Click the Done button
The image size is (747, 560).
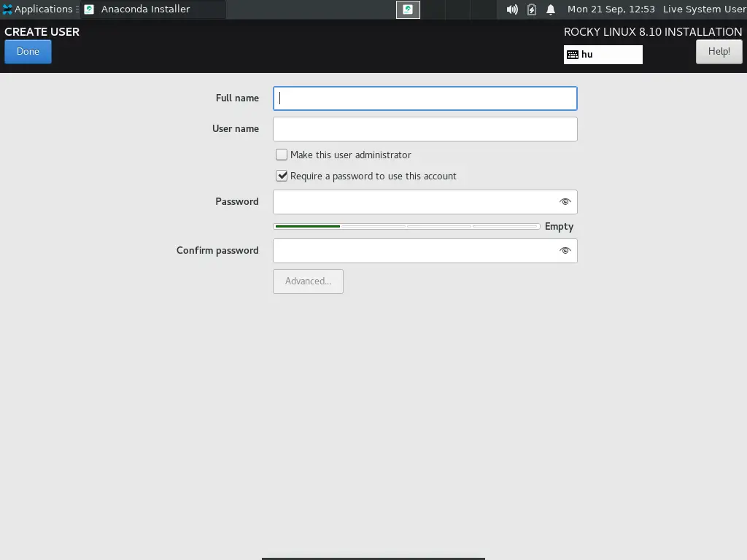[28, 52]
